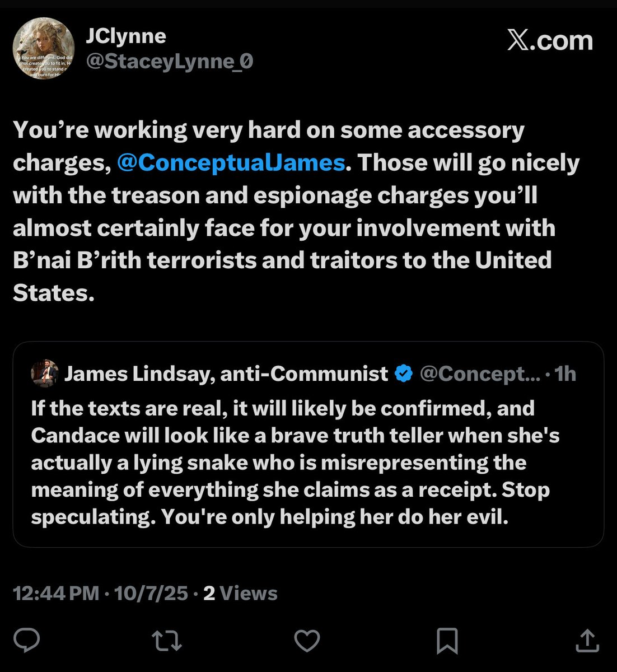Open JClynne's profile picture

point(44,48)
